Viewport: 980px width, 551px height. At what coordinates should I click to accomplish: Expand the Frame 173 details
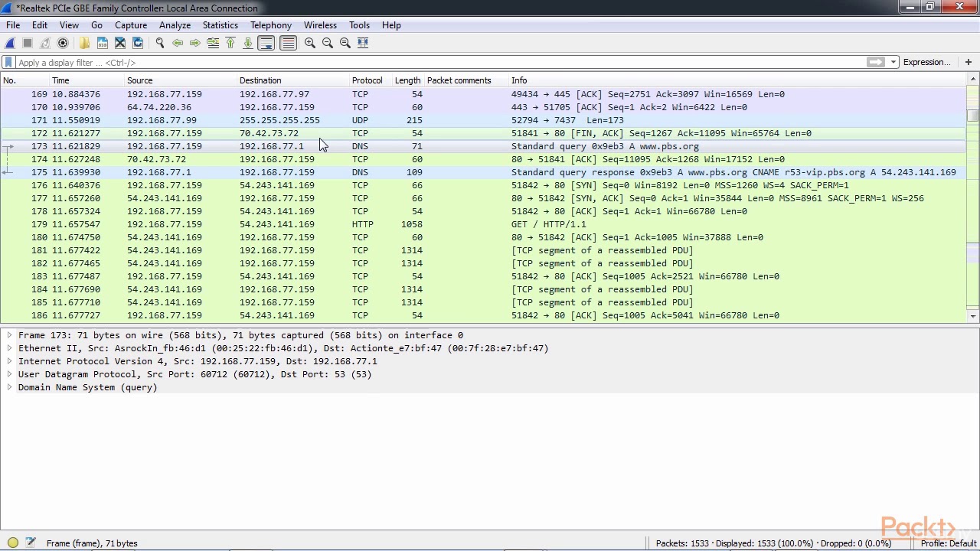point(9,335)
